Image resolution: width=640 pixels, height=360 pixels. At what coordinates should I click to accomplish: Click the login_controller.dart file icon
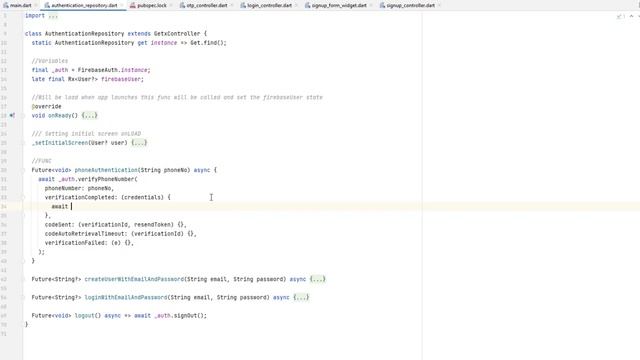(243, 5)
